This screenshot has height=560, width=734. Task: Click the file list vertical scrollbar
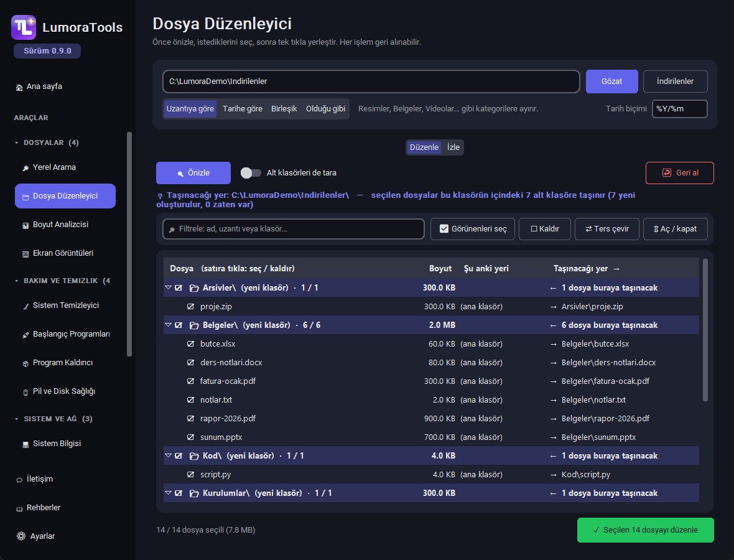coord(705,330)
